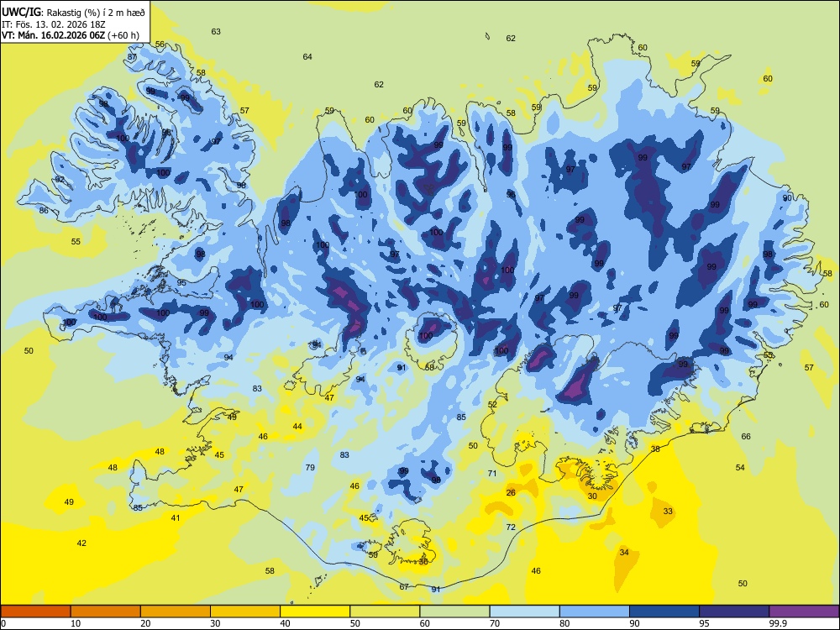Click the 'VT: Mán. 16.02.2026 06Z (+60 h)' line
Screen dimensions: 840x630
71,35
